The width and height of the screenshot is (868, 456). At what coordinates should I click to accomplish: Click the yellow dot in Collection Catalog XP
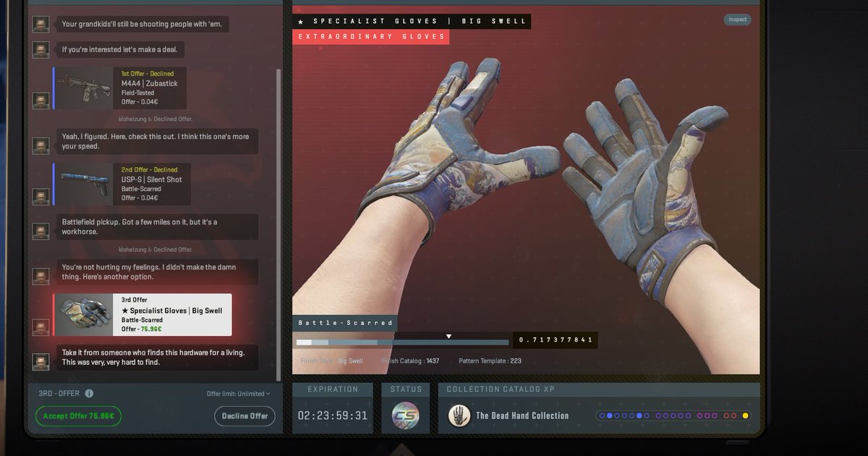[x=746, y=416]
